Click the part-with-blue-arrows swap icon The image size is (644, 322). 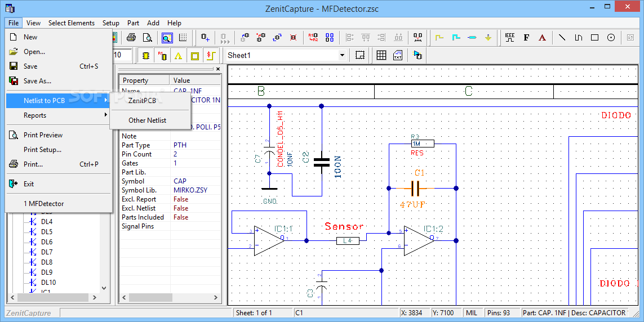(x=277, y=38)
